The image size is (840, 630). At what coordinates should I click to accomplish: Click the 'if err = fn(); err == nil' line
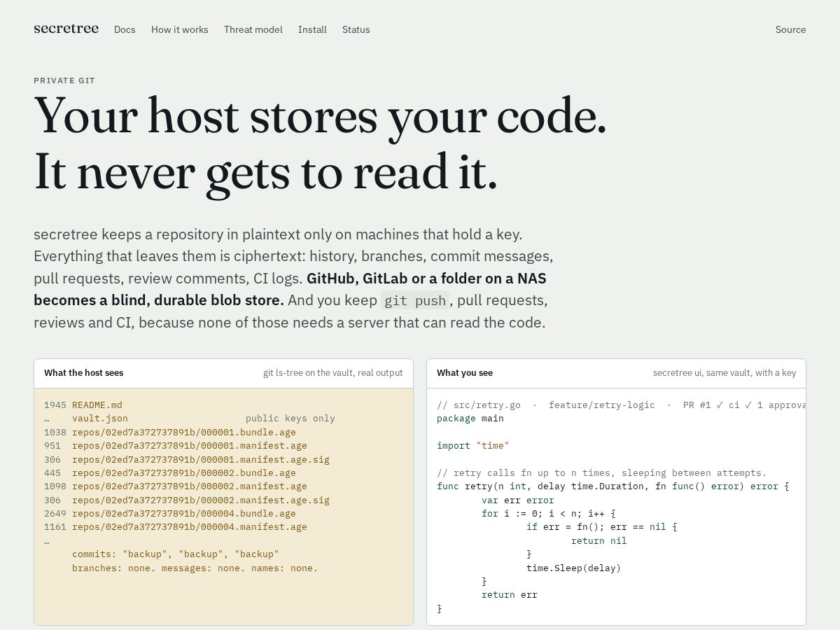point(602,527)
